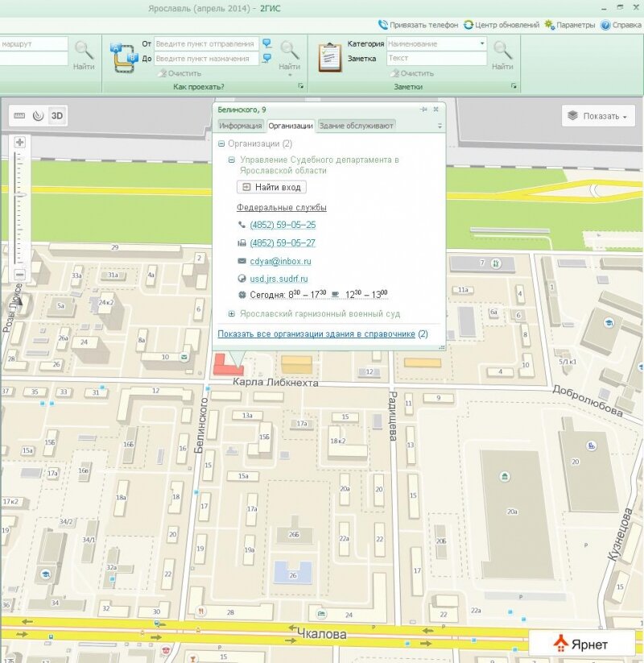Screen dimensions: 644x663
Task: Click Очистить in Заметки group
Action: (x=412, y=73)
